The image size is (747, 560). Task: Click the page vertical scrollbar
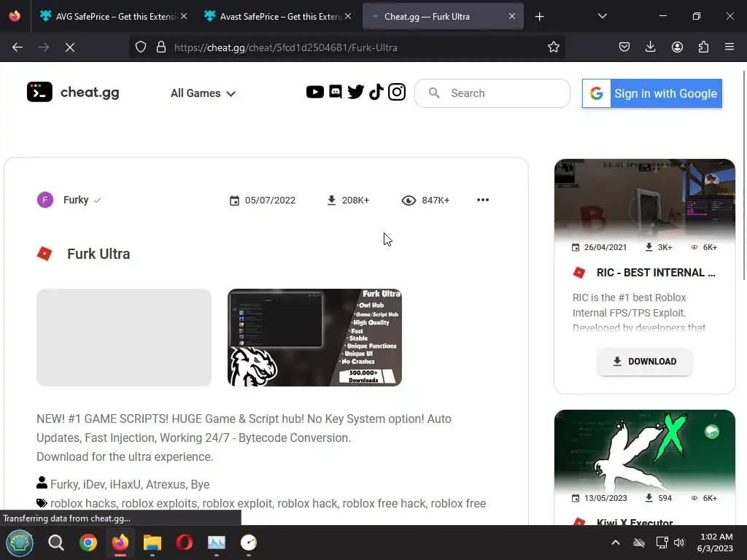pyautogui.click(x=743, y=176)
